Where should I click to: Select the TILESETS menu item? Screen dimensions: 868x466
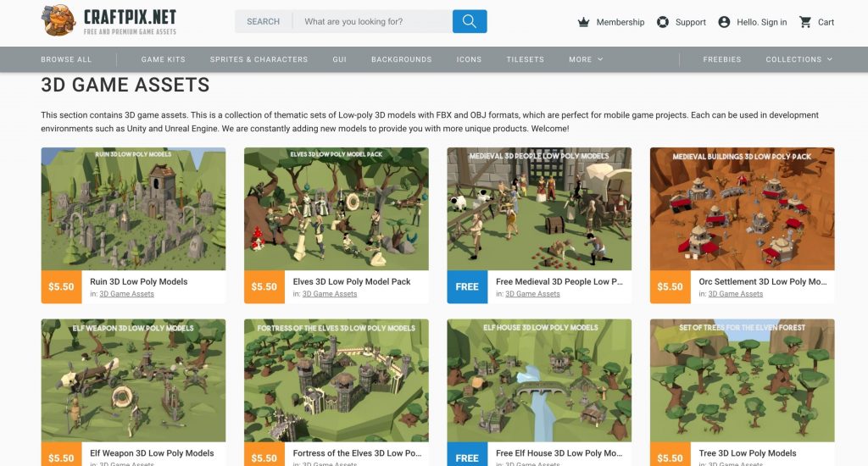click(525, 59)
